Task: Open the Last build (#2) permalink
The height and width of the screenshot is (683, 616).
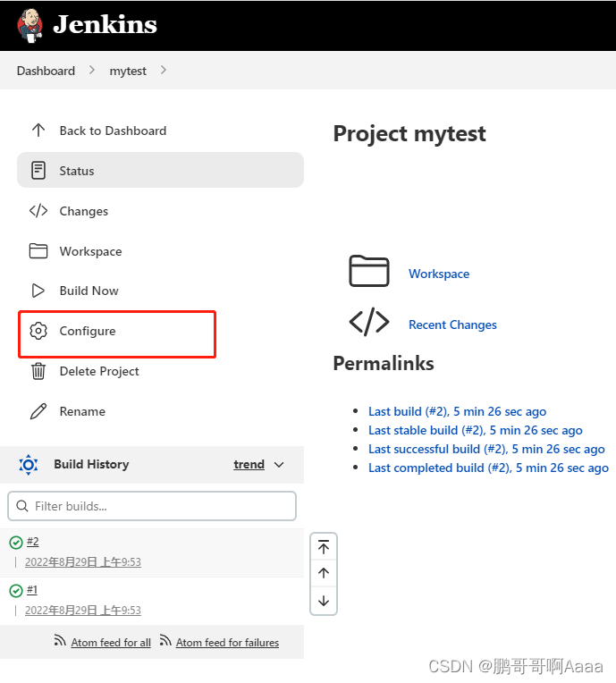Action: coord(457,411)
